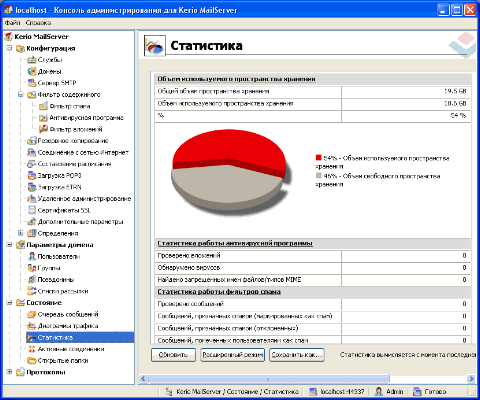Image resolution: width=480 pixels, height=400 pixels.
Task: Open the Справка menu
Action: [38, 23]
